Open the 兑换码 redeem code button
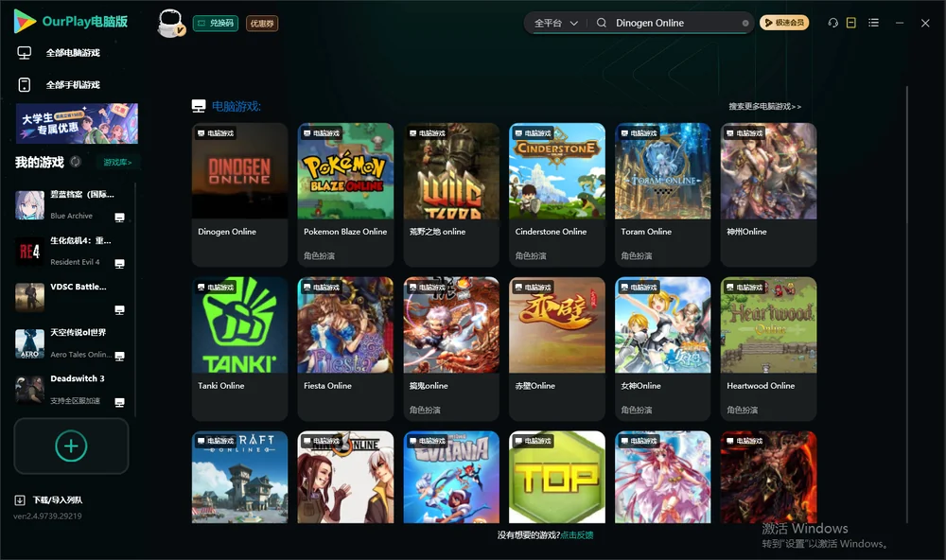Viewport: 946px width, 560px height. [216, 24]
